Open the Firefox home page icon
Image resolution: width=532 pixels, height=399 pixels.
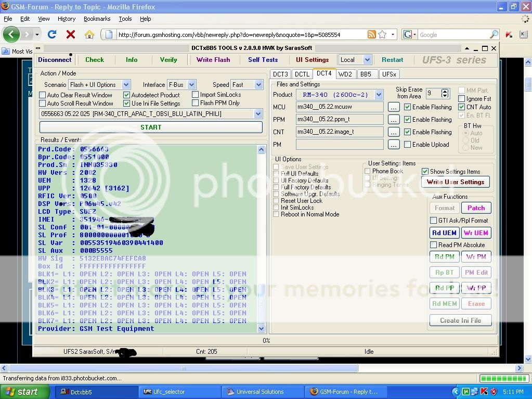pyautogui.click(x=89, y=34)
